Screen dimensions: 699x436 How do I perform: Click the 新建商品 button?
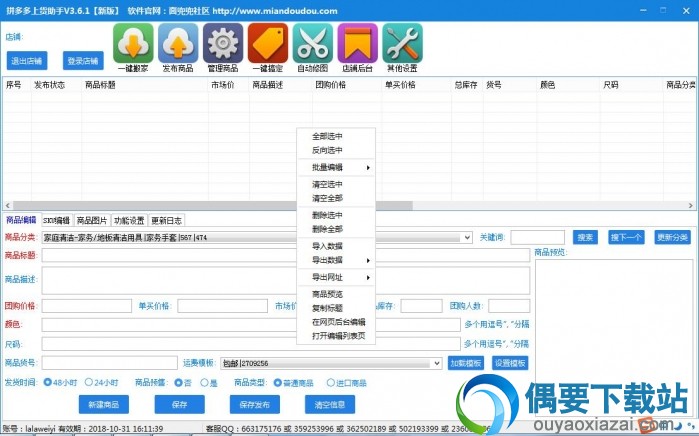[104, 404]
